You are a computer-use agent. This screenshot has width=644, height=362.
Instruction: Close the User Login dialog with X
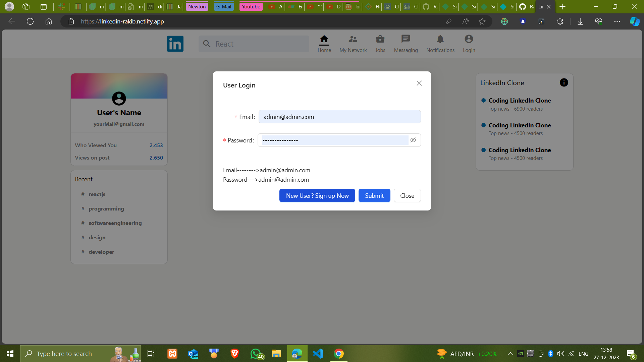419,83
